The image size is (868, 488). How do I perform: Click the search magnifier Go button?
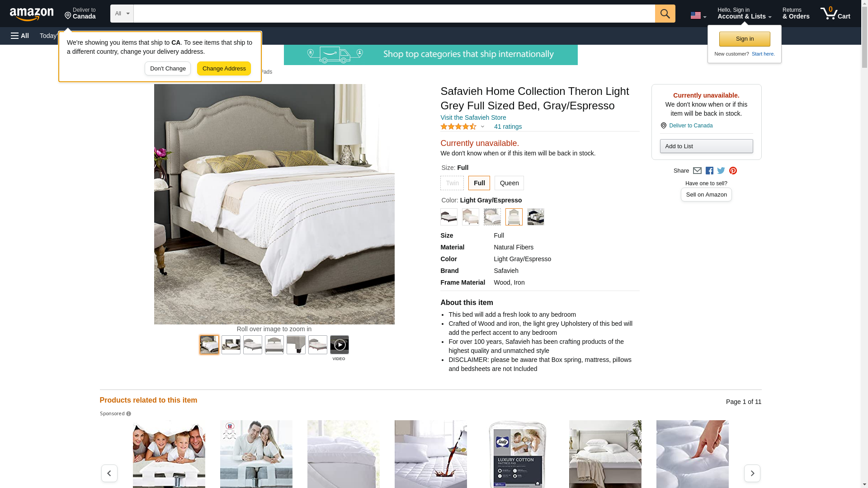pyautogui.click(x=665, y=14)
